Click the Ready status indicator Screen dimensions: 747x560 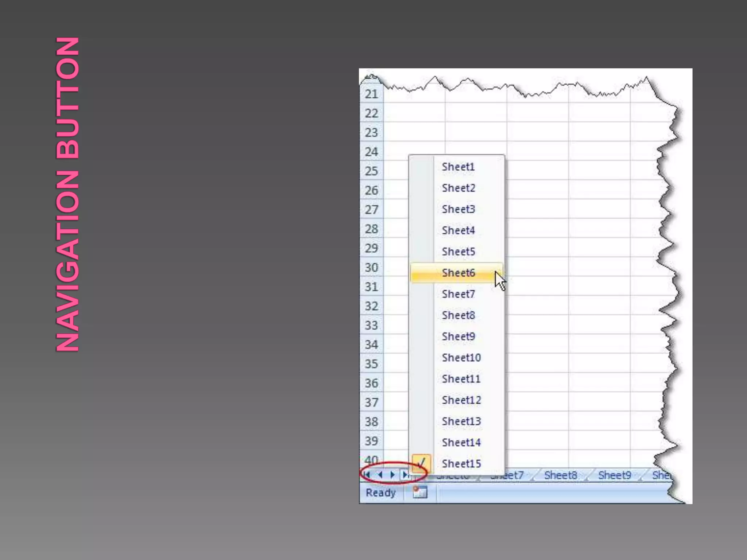[380, 493]
